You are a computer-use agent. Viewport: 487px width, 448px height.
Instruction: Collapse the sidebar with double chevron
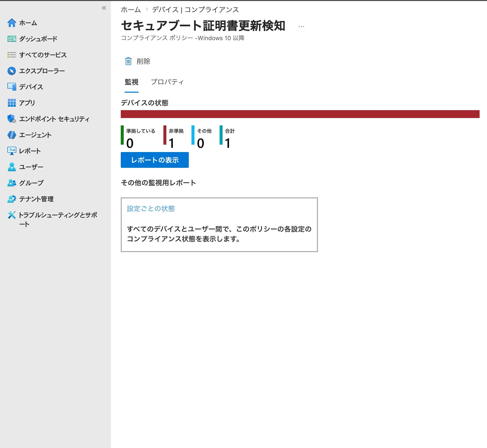click(104, 8)
